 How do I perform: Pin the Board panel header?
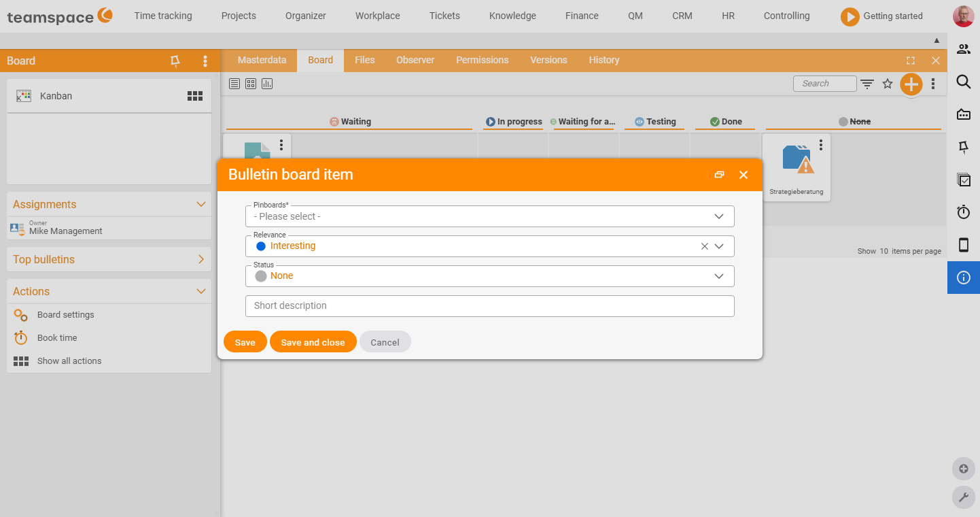[175, 61]
